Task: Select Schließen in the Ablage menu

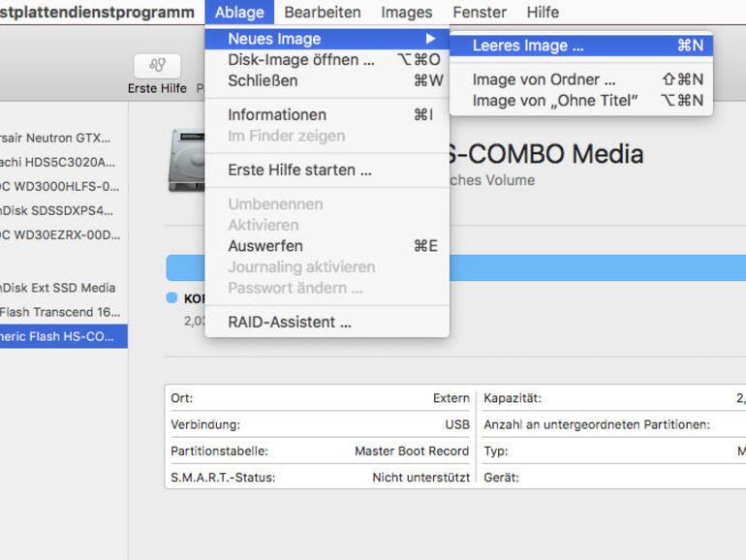Action: click(326, 80)
